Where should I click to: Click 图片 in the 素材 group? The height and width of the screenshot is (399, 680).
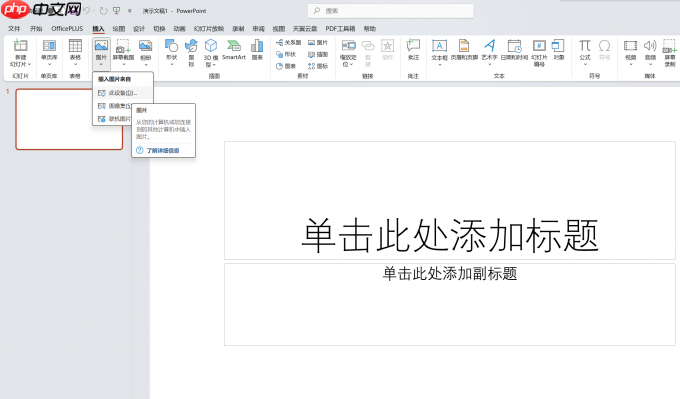coord(318,43)
